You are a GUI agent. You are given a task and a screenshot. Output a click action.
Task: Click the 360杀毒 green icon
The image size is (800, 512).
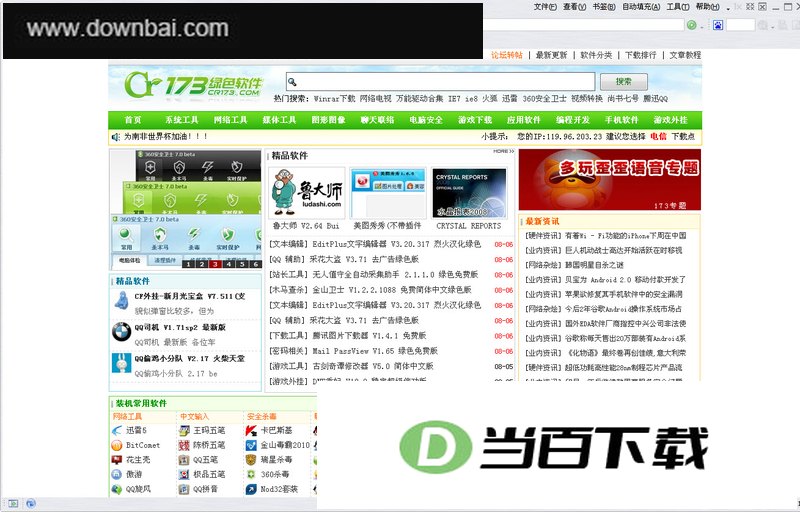click(251, 474)
